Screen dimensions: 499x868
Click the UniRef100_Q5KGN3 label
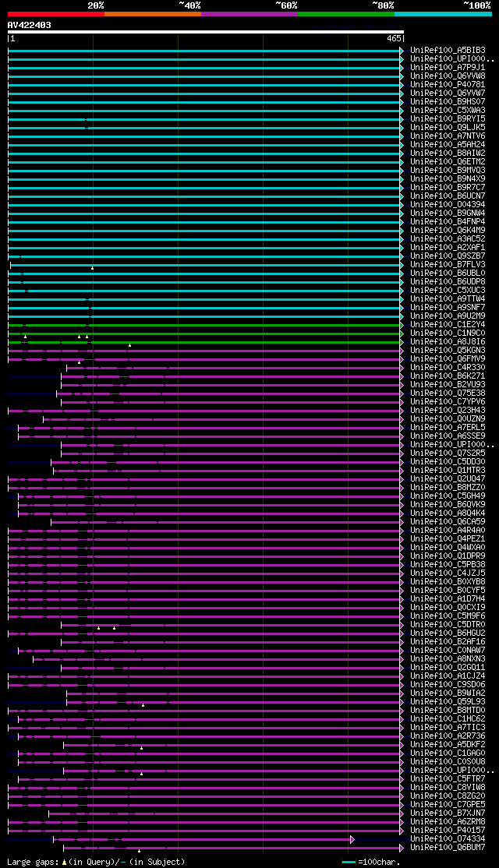[x=448, y=351]
